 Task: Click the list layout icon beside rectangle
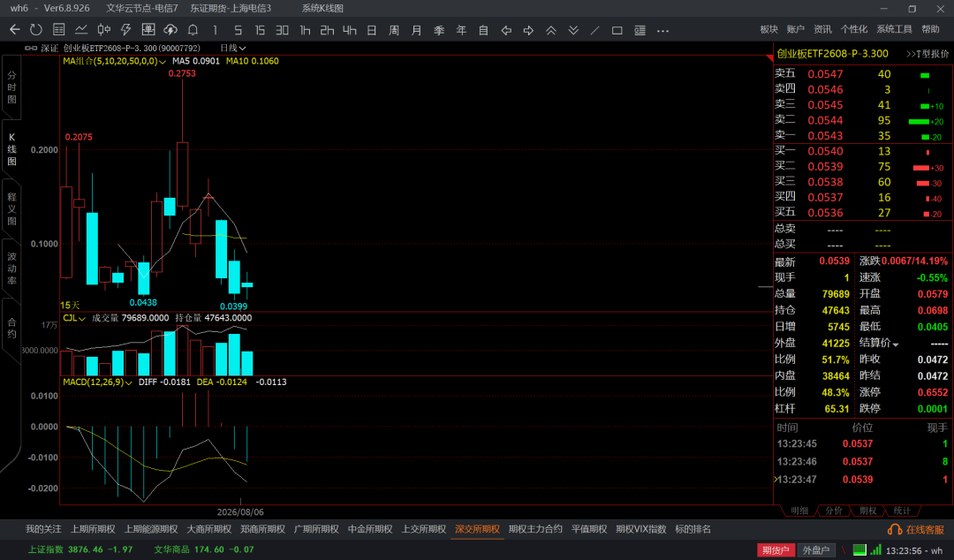(640, 30)
